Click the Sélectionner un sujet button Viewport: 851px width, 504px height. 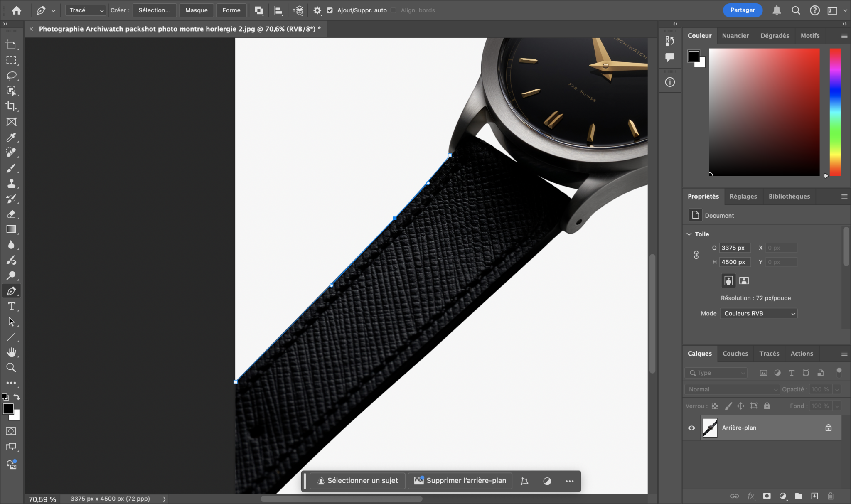(x=358, y=481)
